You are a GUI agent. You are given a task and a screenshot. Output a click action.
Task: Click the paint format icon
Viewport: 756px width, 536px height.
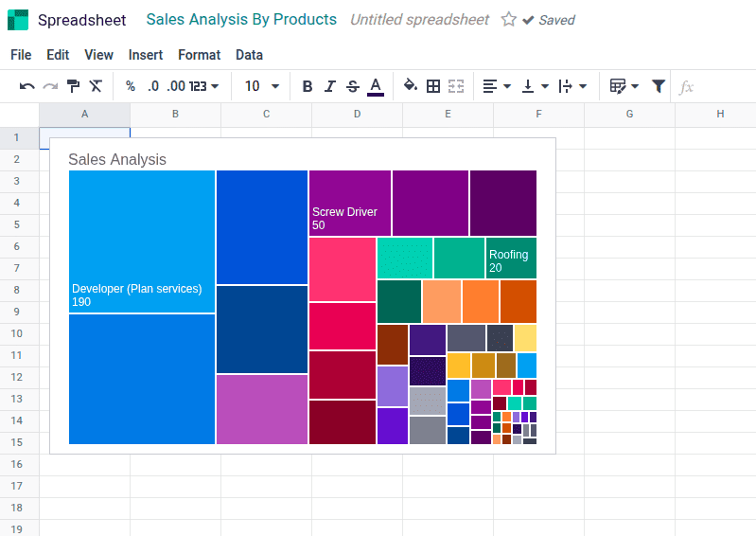pos(73,86)
